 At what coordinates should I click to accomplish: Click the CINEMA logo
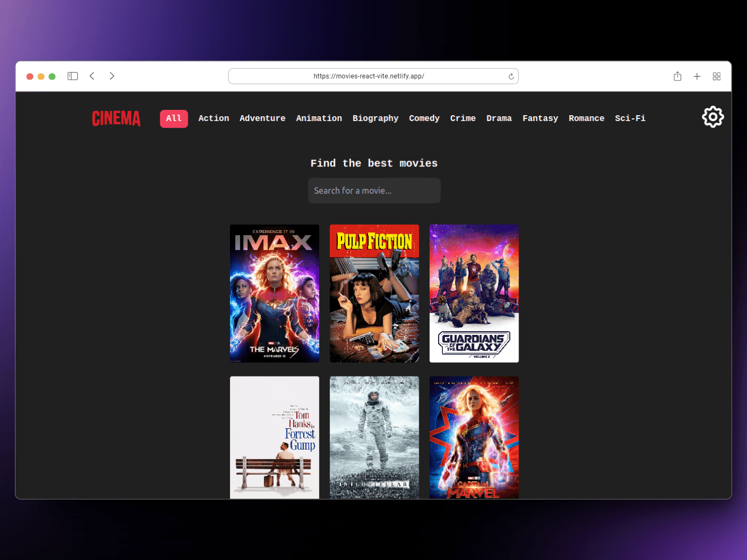pos(116,118)
